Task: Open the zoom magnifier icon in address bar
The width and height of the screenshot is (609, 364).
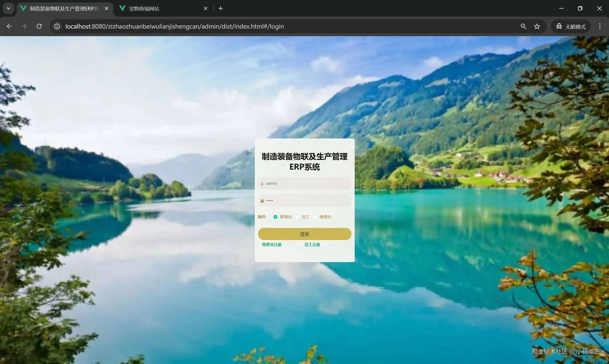Action: tap(523, 26)
